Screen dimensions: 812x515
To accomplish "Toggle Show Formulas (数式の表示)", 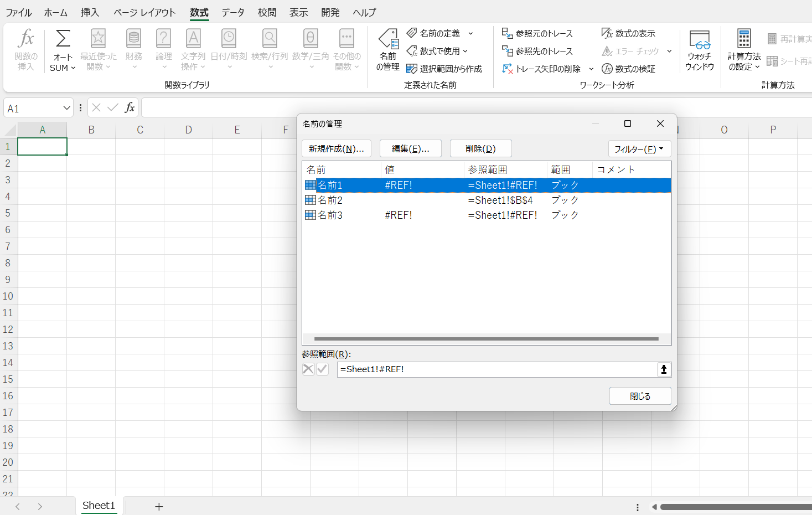I will pos(628,34).
